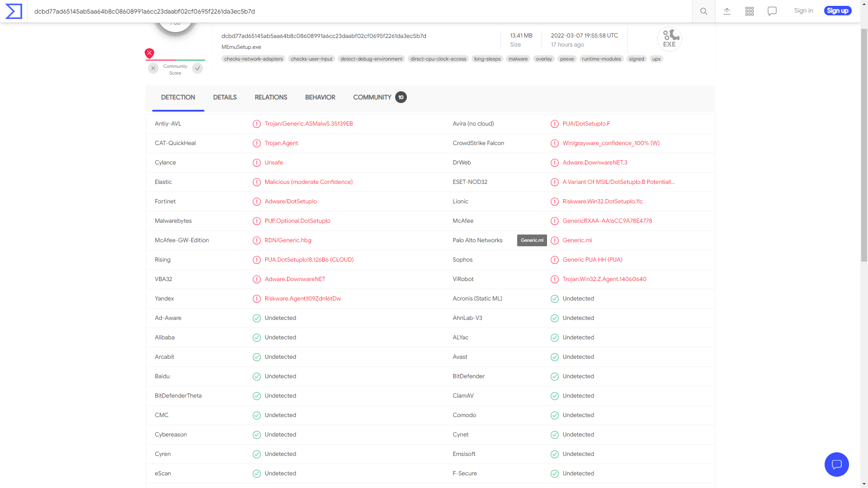Click the alert icon next to Generic.ml

pyautogui.click(x=555, y=240)
